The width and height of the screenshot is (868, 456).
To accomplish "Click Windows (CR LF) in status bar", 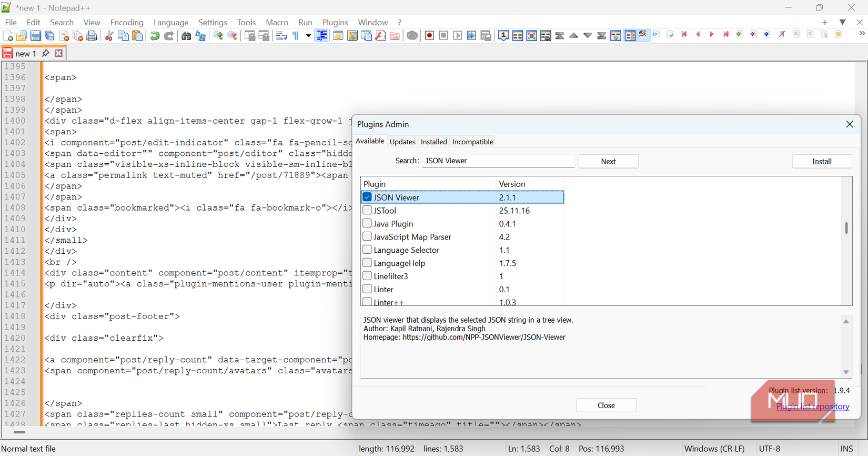I will [714, 449].
